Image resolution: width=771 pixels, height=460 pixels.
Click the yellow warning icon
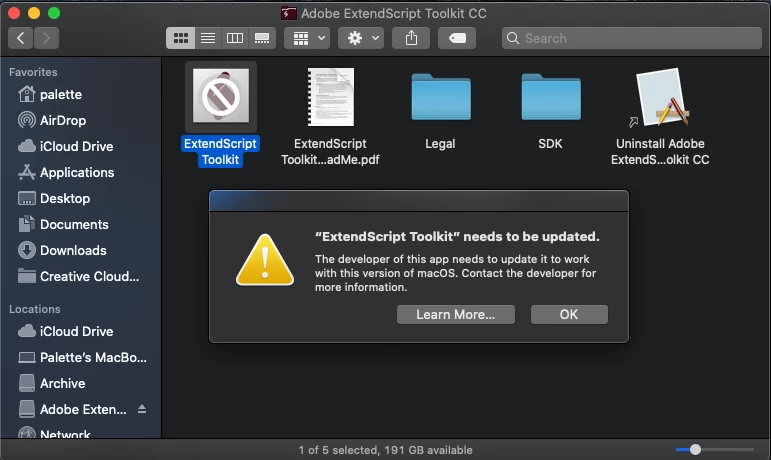[x=265, y=260]
